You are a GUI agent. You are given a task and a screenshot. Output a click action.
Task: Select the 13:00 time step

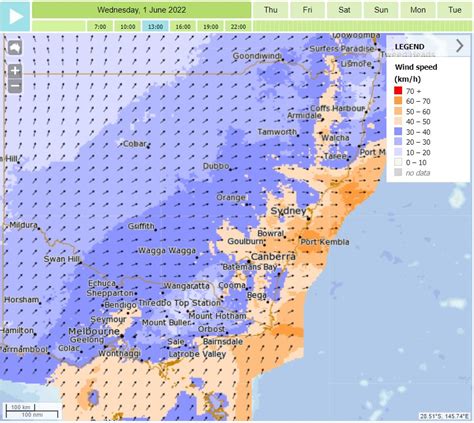(155, 26)
